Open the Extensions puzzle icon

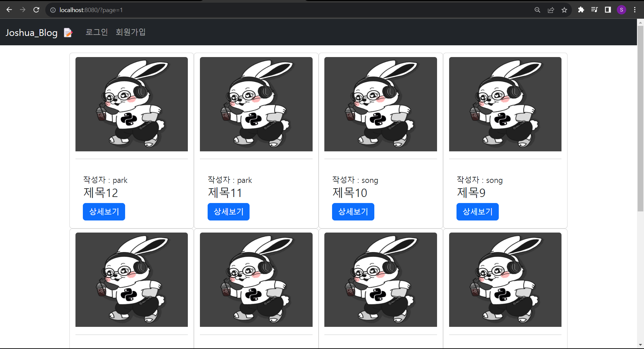(581, 10)
